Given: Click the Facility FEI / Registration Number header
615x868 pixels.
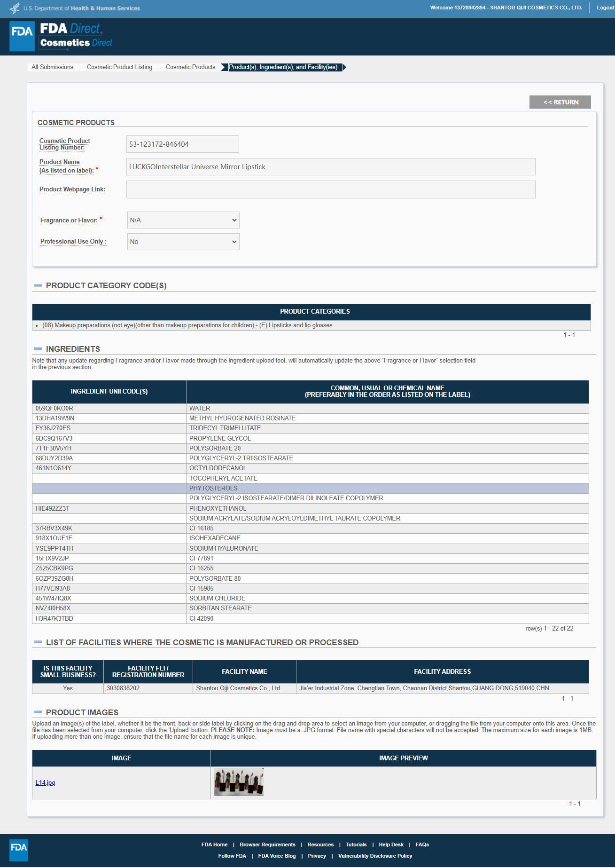Looking at the screenshot, I should pyautogui.click(x=148, y=671).
